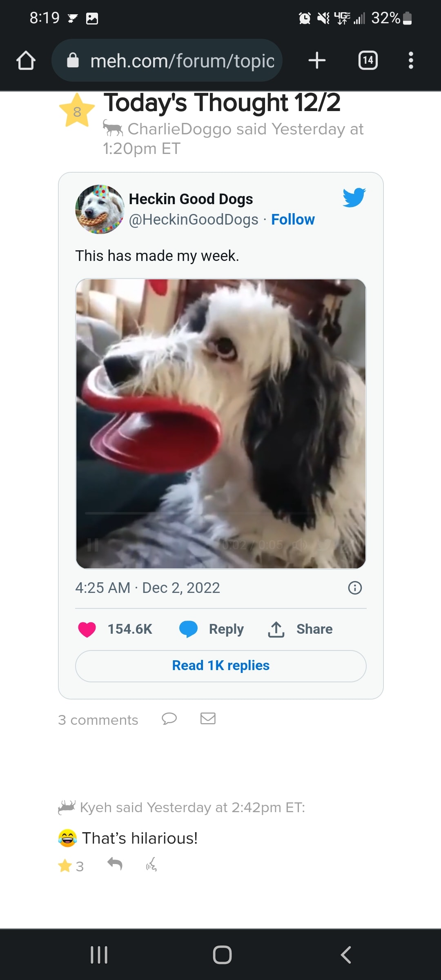Click the Twitter bird logo
441x980 pixels.
pos(354,198)
